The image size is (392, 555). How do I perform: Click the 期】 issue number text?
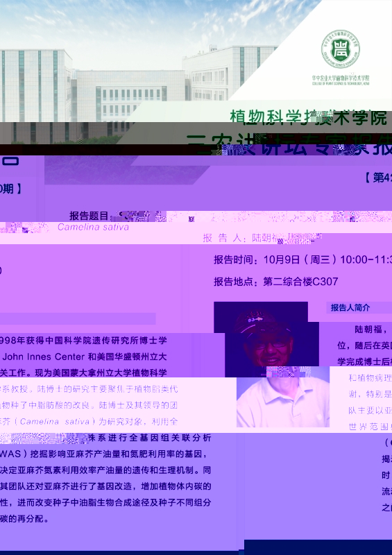coord(10,189)
